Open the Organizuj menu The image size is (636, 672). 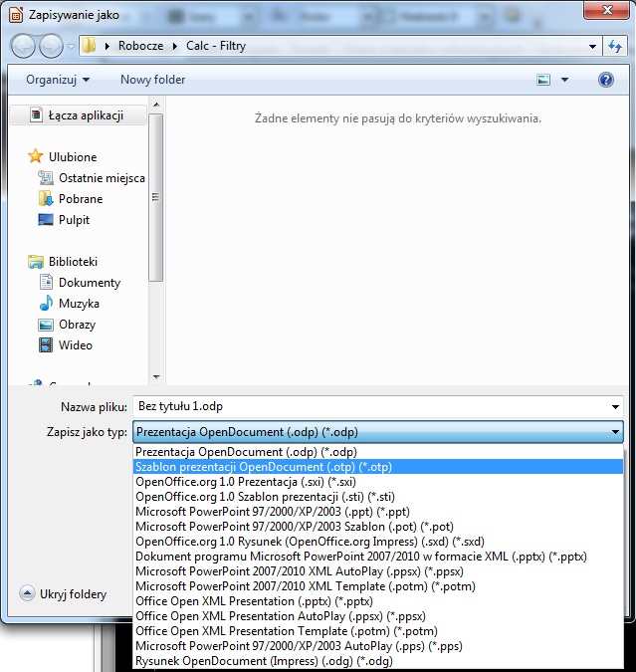pyautogui.click(x=58, y=80)
